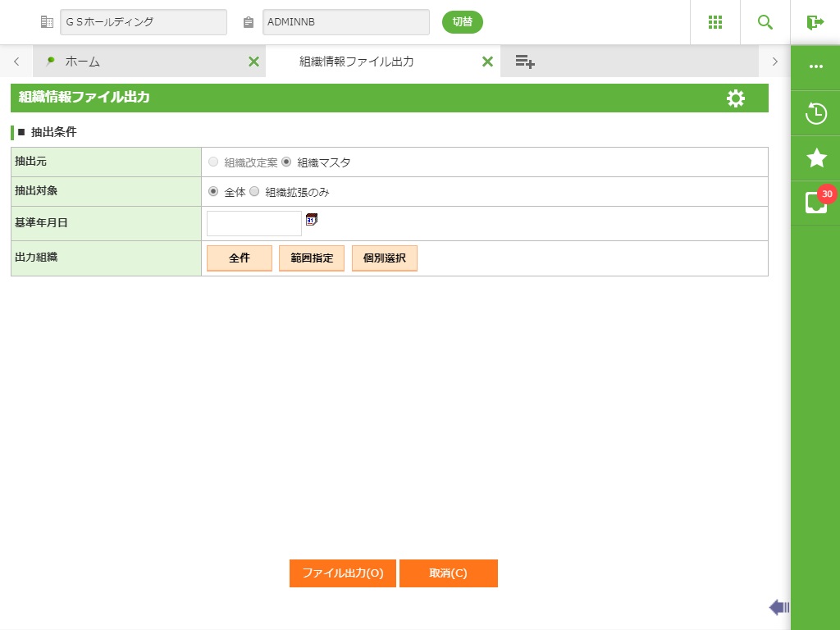Click the 切替 button
The width and height of the screenshot is (840, 630).
[463, 22]
